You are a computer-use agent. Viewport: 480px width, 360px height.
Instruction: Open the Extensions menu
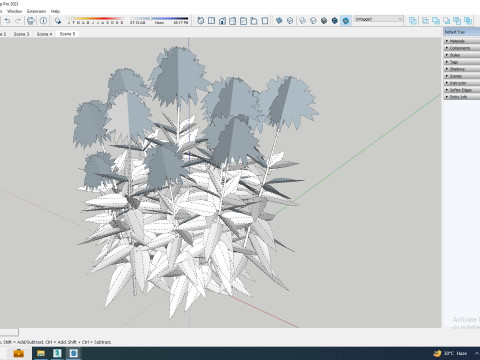pos(37,11)
